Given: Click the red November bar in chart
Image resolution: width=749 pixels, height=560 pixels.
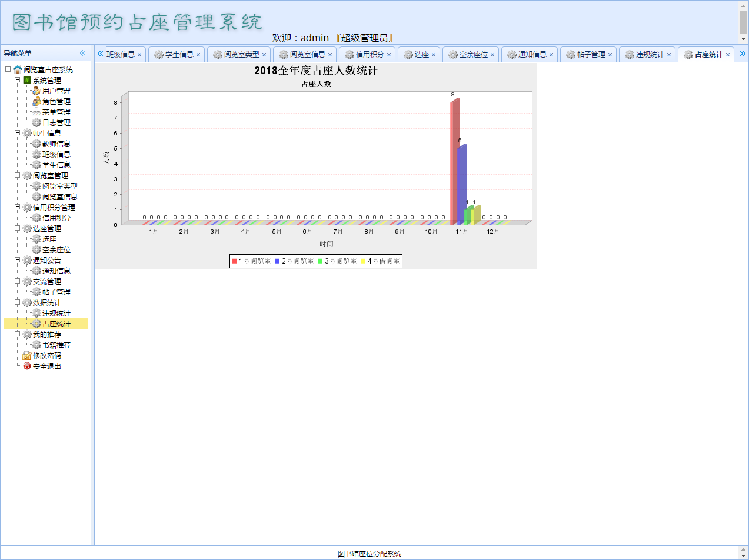Looking at the screenshot, I should [x=454, y=161].
